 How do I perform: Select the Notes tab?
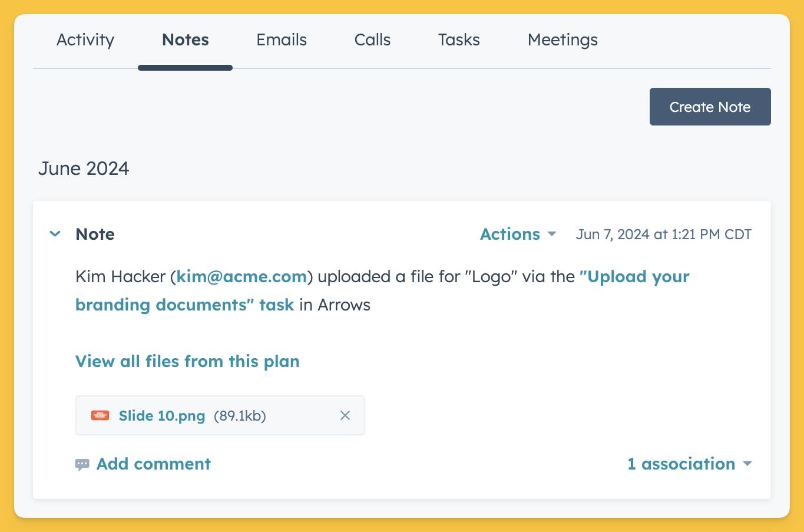click(x=185, y=40)
